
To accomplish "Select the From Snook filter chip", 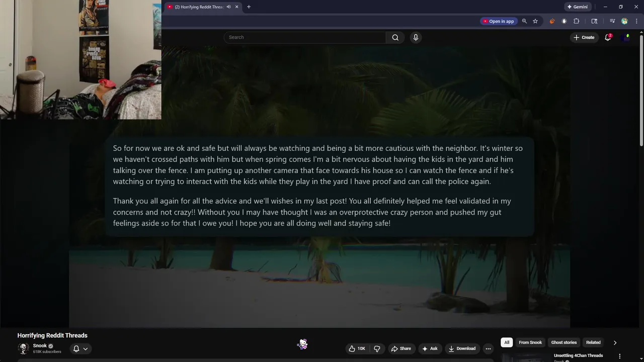I will tap(530, 342).
